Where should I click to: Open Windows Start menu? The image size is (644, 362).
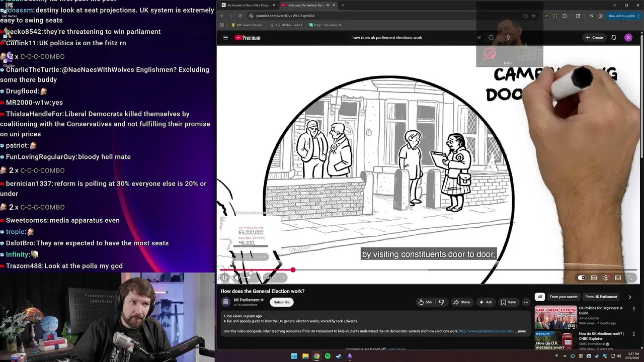pyautogui.click(x=294, y=356)
